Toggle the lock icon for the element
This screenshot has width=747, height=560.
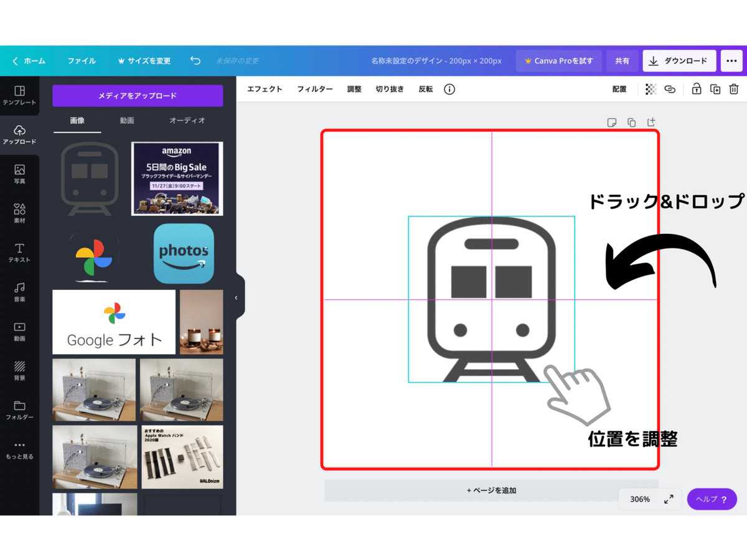(697, 89)
